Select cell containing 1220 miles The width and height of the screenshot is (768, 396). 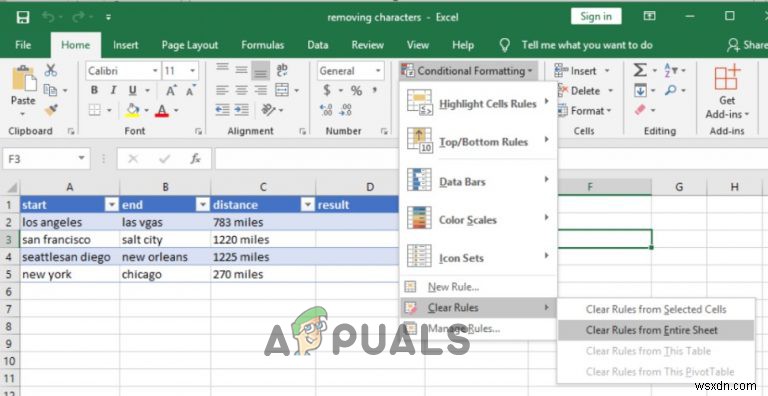point(263,240)
